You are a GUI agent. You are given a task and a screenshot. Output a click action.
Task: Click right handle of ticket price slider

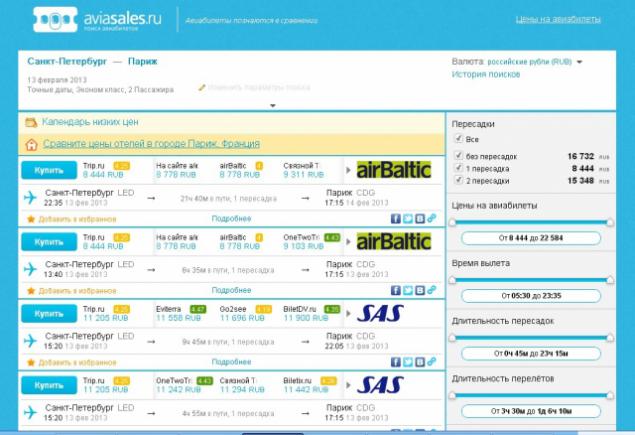(x=609, y=222)
